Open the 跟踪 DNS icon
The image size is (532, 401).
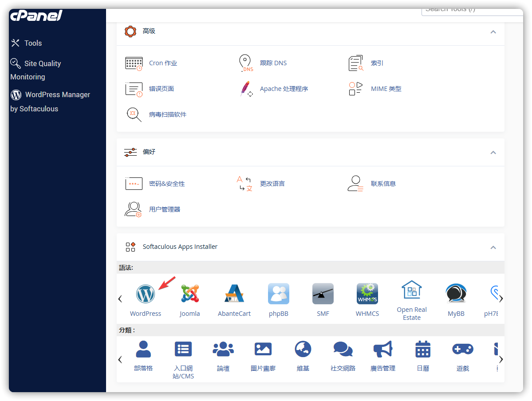pos(246,63)
